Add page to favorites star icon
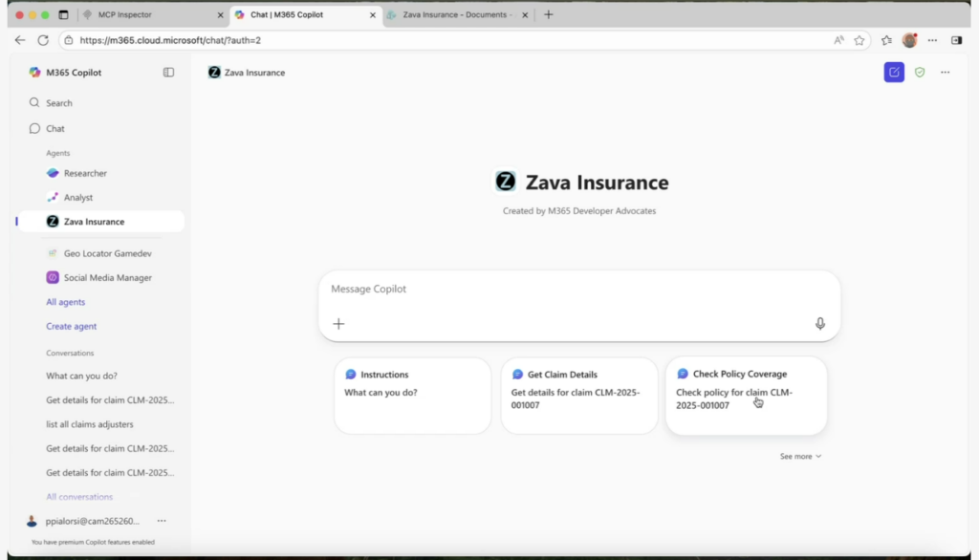The image size is (979, 560). 859,40
